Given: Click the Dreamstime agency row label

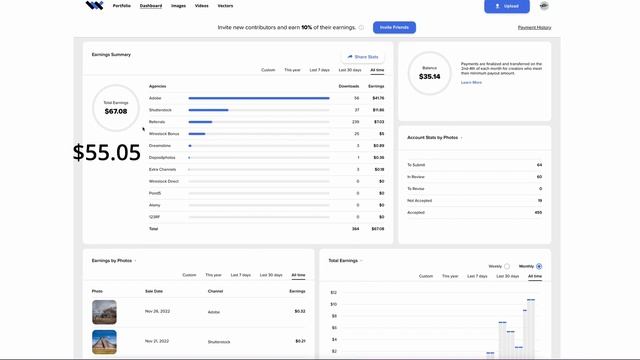Looking at the screenshot, I should [160, 146].
